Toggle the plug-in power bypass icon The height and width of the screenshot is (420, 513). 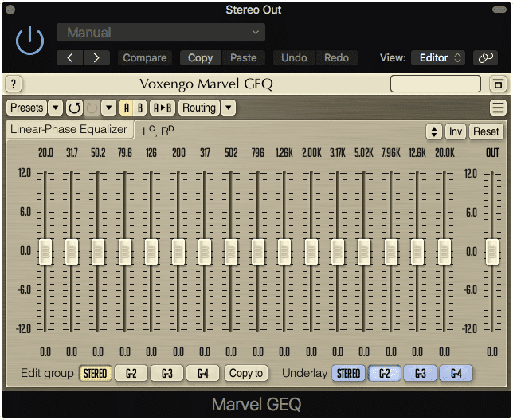click(29, 41)
